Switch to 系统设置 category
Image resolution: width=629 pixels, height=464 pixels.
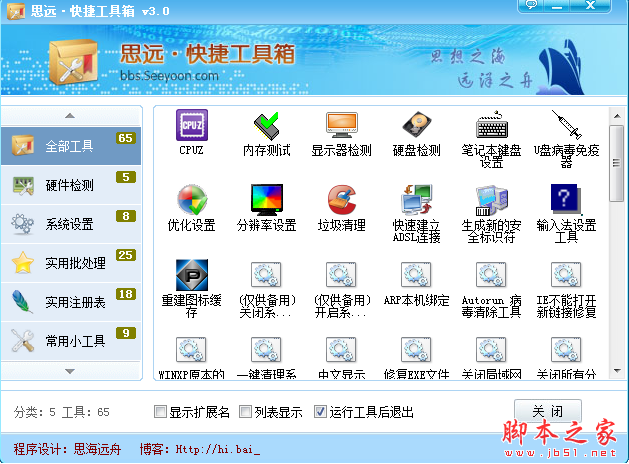tap(71, 224)
